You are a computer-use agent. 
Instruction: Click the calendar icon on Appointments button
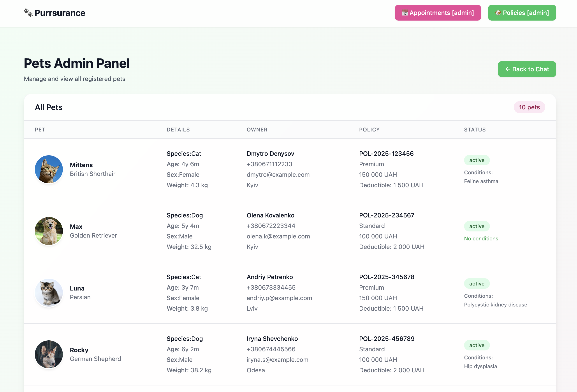405,13
